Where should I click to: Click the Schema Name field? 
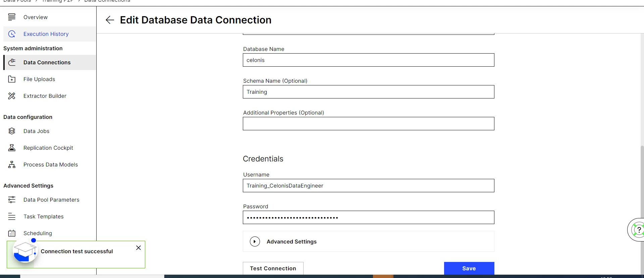coord(369,92)
